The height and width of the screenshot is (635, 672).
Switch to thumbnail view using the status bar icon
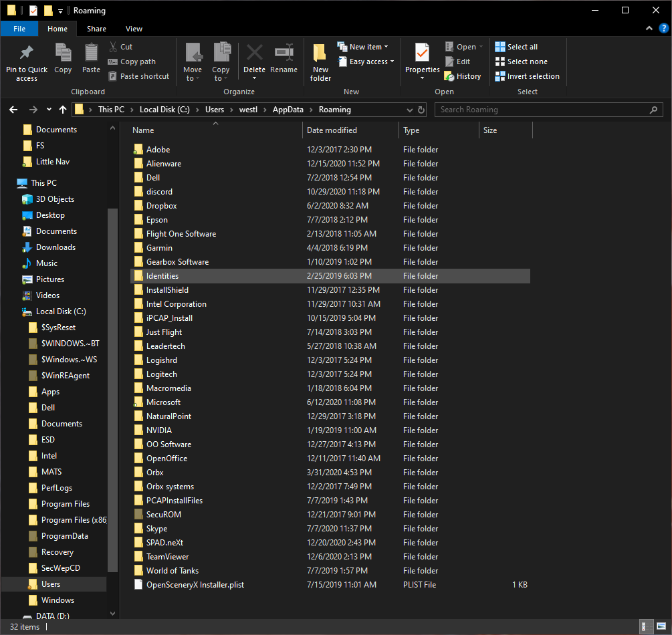(x=662, y=626)
